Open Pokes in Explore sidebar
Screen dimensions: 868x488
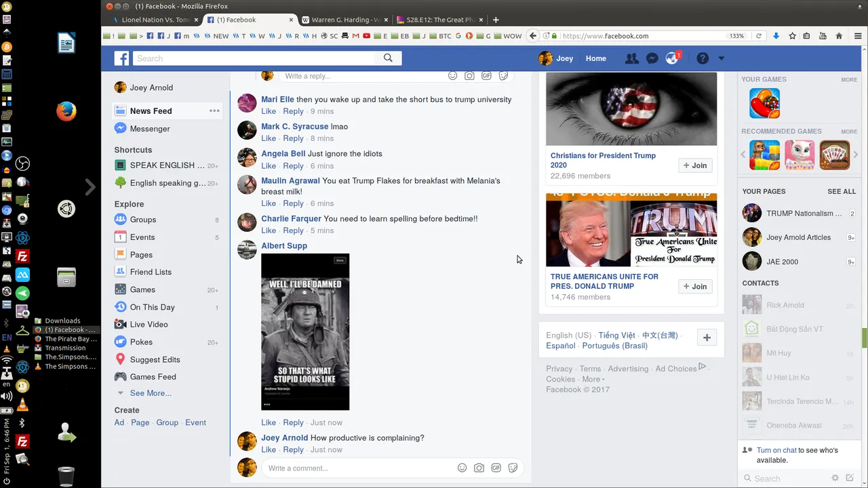(x=141, y=342)
